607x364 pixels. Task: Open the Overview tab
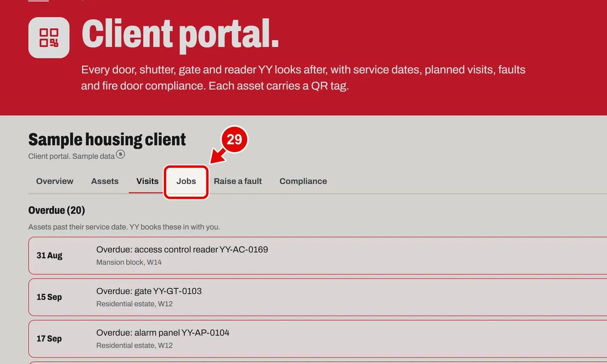coord(55,181)
